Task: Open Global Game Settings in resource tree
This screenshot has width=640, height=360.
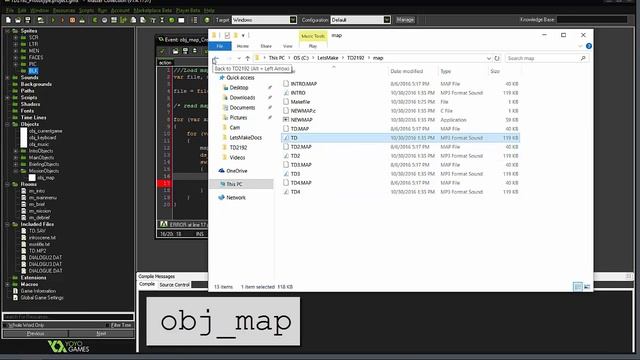Action: coord(42,298)
